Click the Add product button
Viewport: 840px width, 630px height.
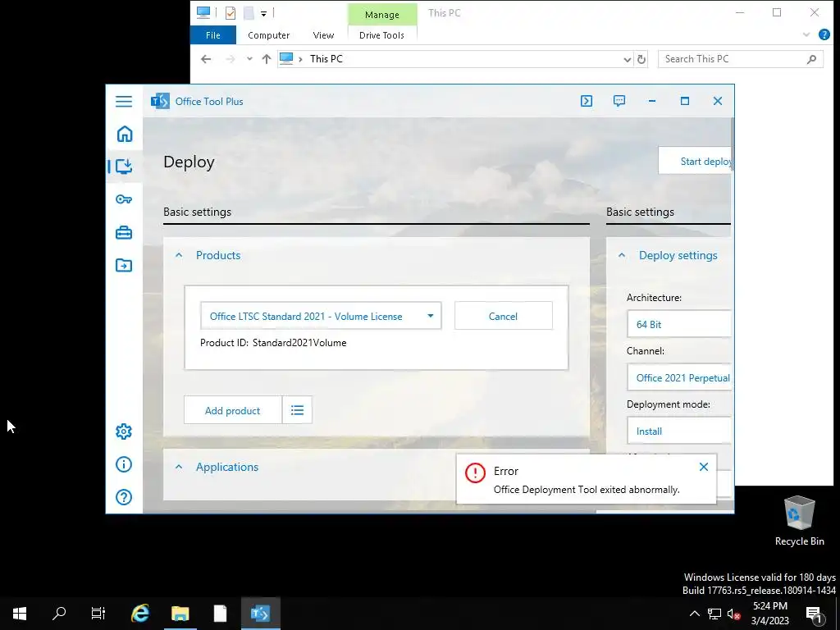232,410
